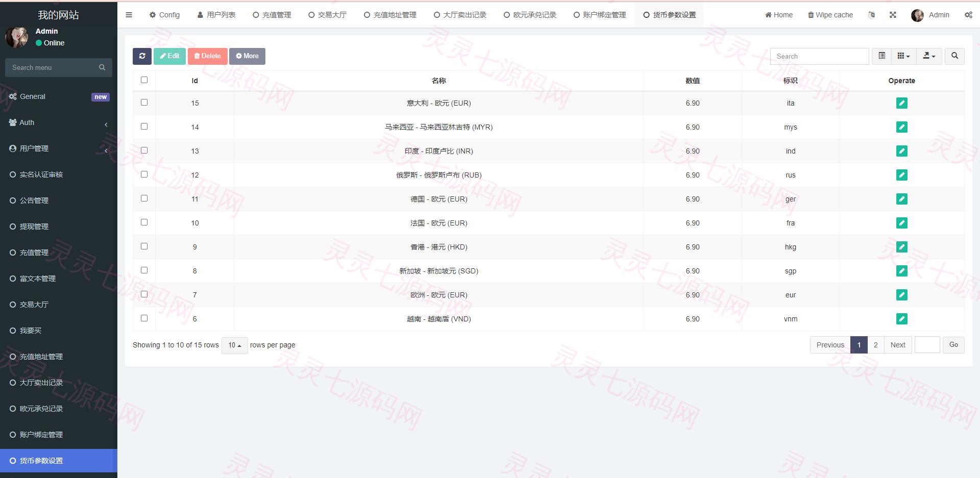Expand the 用户管理 sidebar menu

click(x=59, y=148)
